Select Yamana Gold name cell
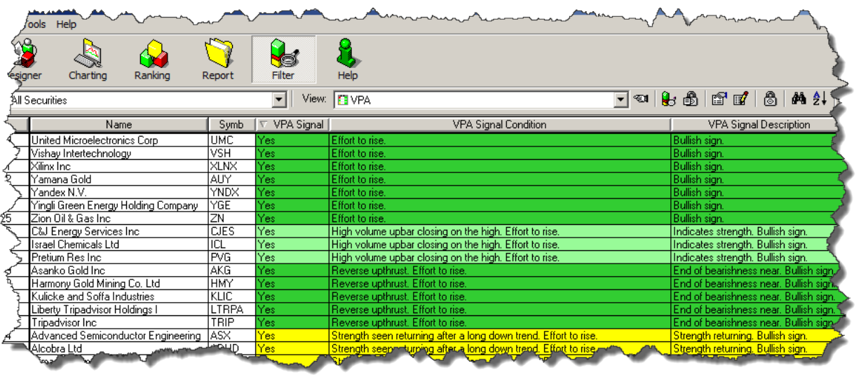Viewport: 868px width, 384px height. point(118,179)
